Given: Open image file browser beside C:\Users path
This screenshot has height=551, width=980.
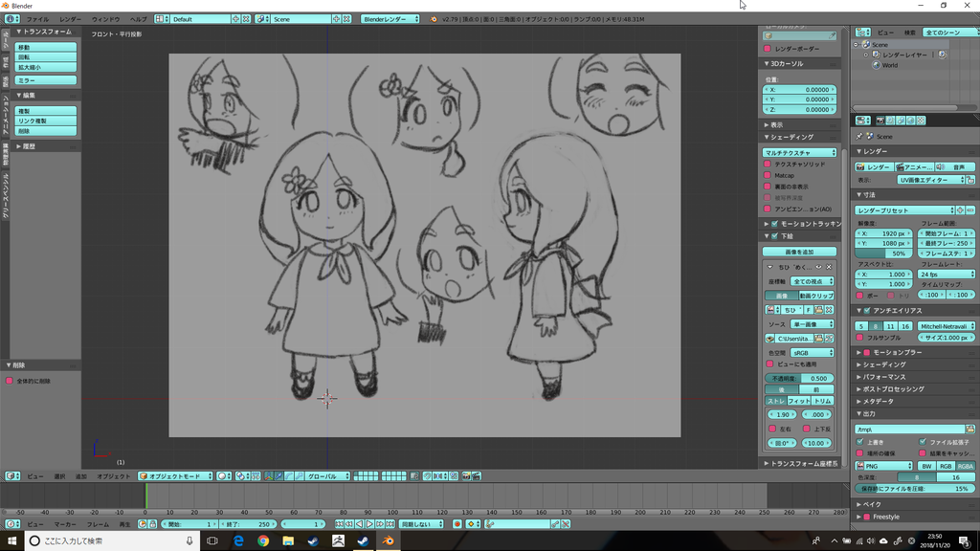Looking at the screenshot, I should click(x=819, y=339).
